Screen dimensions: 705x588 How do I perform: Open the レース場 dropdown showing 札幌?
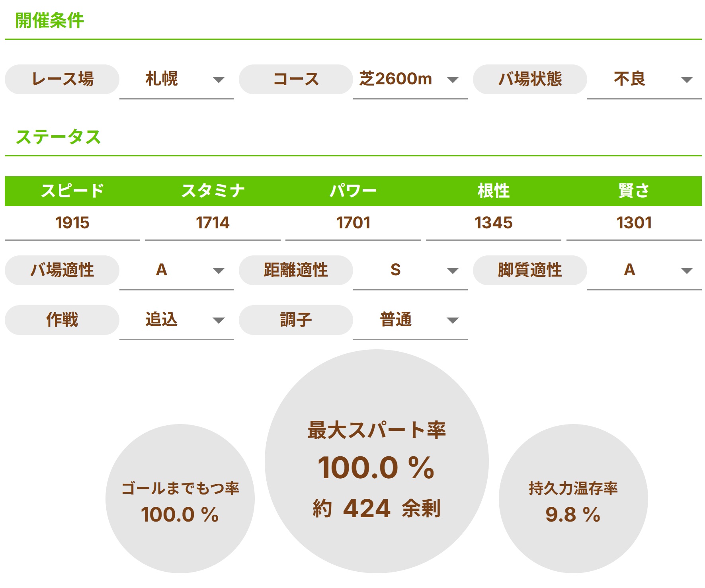tap(176, 80)
